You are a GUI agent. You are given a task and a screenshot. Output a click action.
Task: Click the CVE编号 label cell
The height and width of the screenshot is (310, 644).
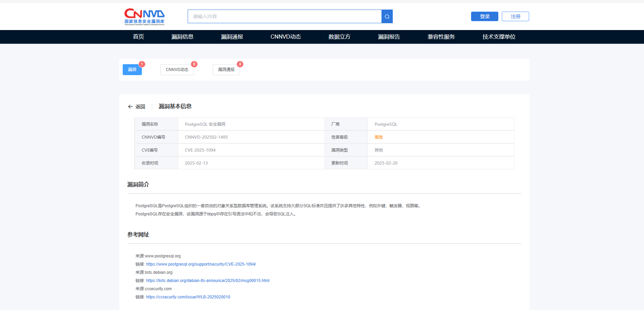click(156, 150)
